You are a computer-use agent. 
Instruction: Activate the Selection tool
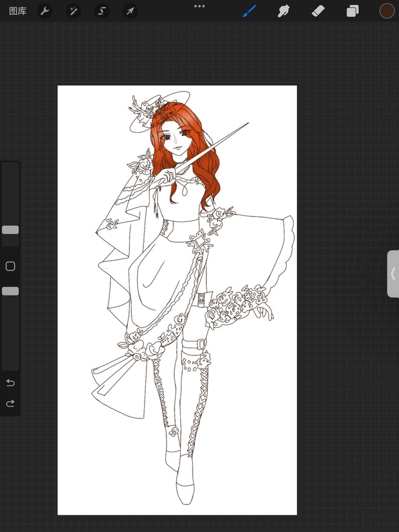click(102, 11)
